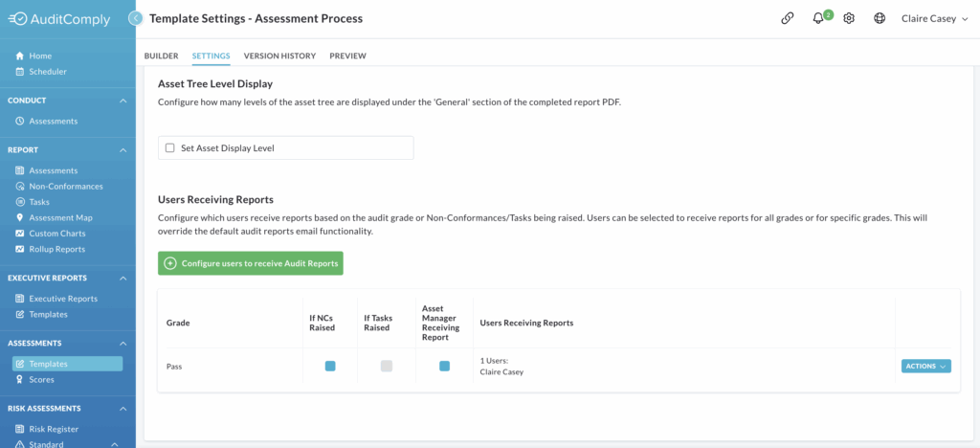Screen dimensions: 980x448
Task: Open the settings gear icon
Action: pyautogui.click(x=849, y=18)
